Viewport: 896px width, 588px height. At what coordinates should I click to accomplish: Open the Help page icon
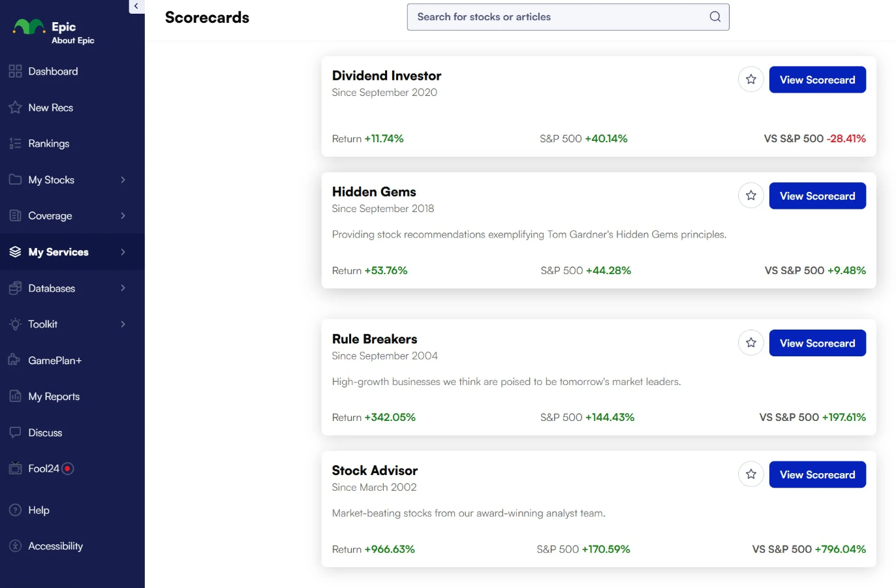click(16, 510)
